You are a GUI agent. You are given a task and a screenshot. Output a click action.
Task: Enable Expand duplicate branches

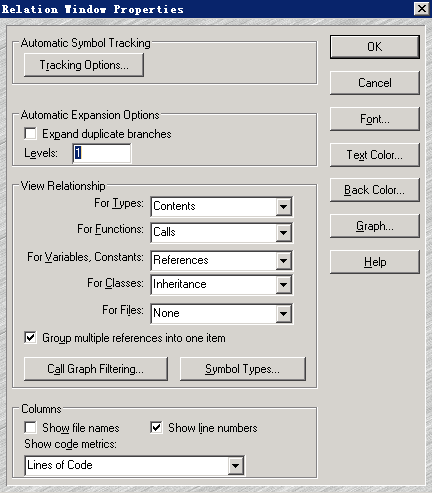[x=30, y=134]
